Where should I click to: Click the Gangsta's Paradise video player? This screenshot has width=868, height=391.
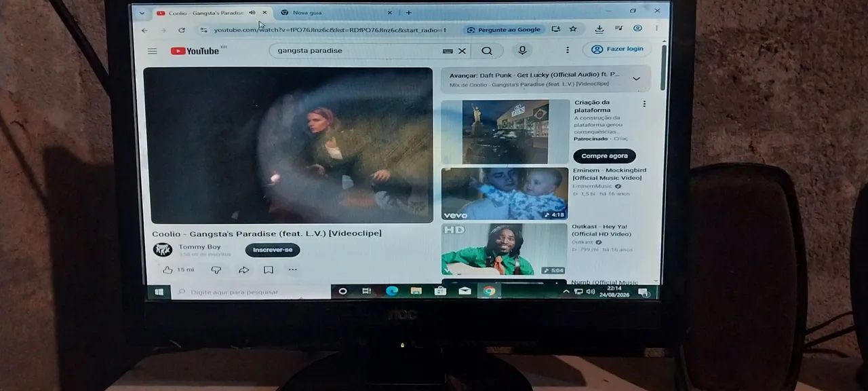pos(288,145)
